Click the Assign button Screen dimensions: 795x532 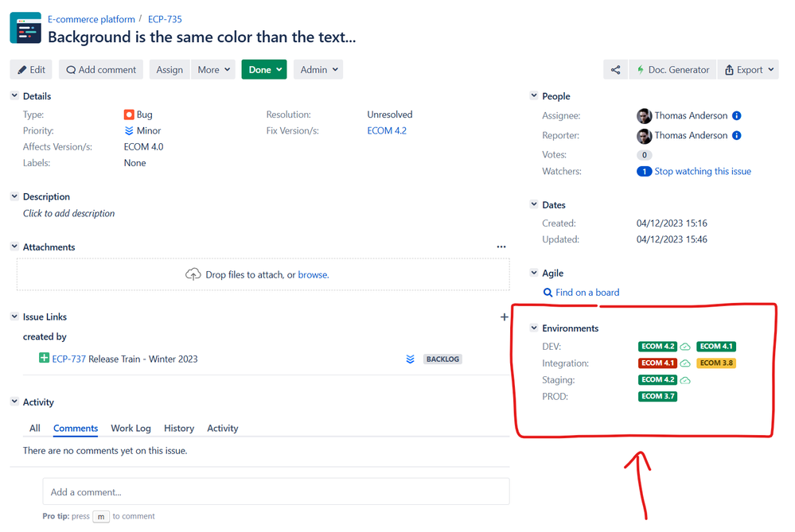[170, 70]
